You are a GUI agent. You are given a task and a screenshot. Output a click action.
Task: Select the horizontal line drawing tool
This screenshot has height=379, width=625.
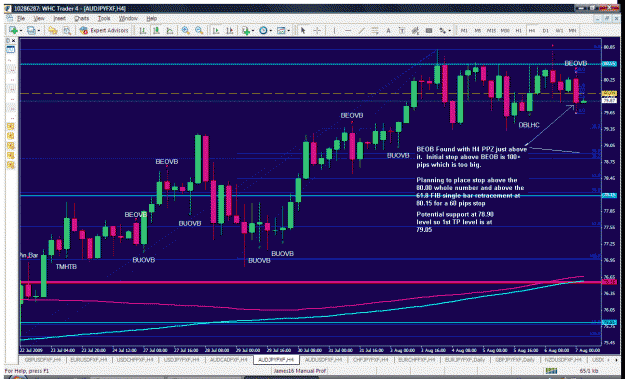point(348,31)
